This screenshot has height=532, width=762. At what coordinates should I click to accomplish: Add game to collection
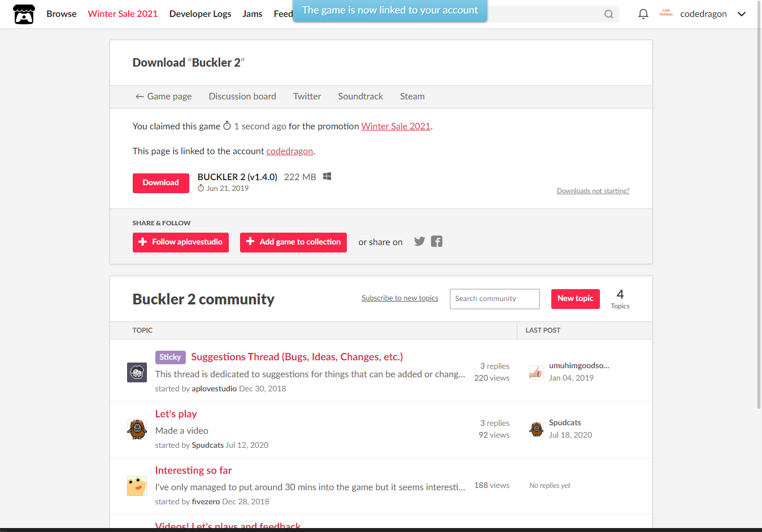coord(293,242)
